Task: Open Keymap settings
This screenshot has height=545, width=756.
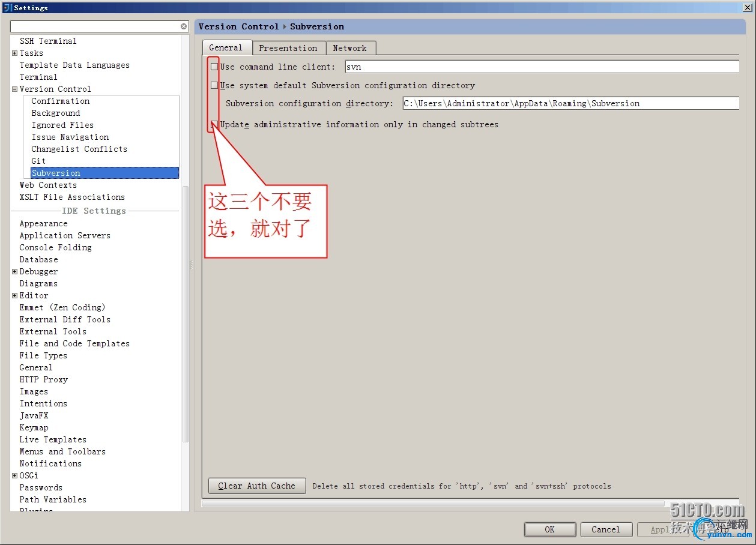Action: 34,427
